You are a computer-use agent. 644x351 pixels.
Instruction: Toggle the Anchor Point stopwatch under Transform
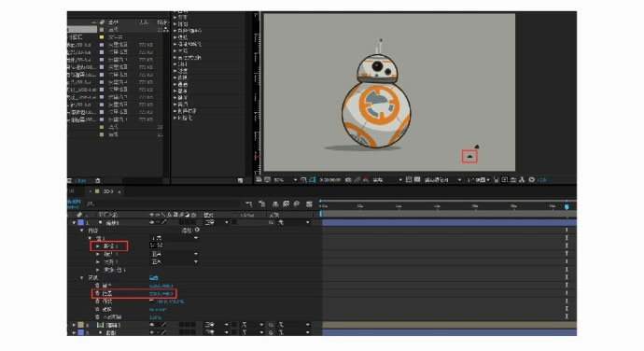(97, 286)
